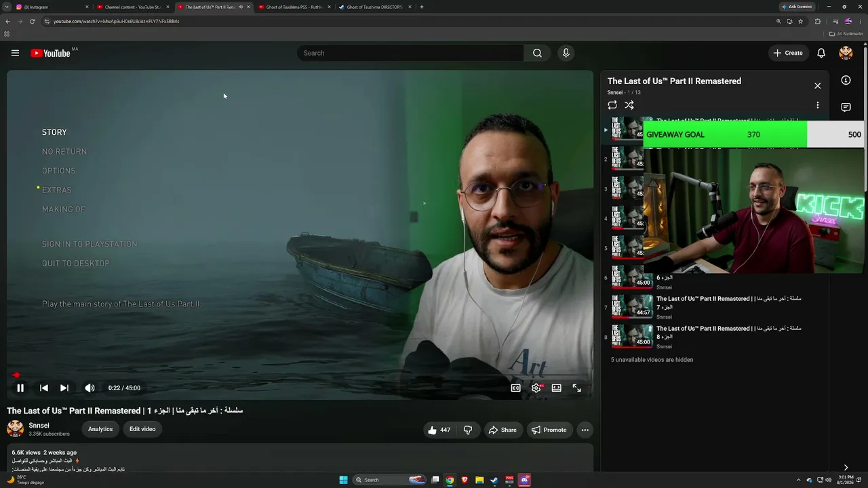
Task: Switch to Channel content YouTube Studio tab
Action: (x=134, y=7)
